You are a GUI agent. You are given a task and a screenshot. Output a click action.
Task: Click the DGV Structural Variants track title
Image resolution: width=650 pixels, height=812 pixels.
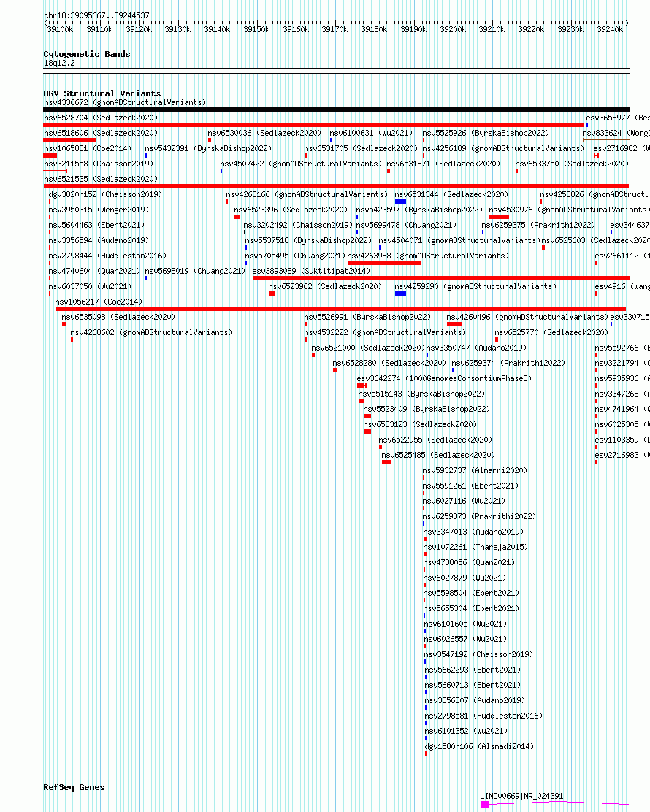[x=102, y=93]
